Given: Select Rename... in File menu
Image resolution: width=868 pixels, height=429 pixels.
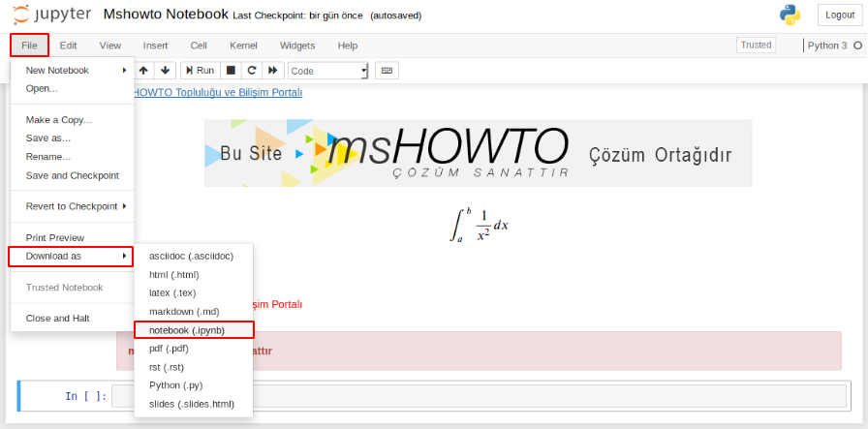Looking at the screenshot, I should coord(73,157).
